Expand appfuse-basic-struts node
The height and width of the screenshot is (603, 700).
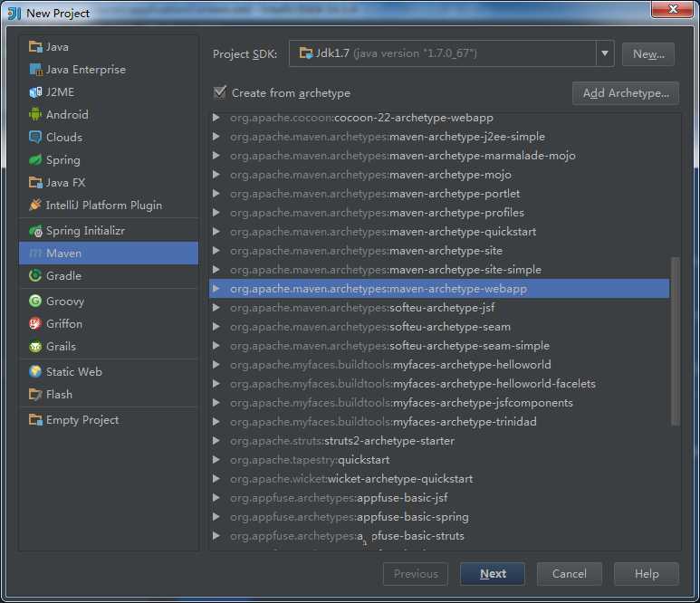[216, 536]
